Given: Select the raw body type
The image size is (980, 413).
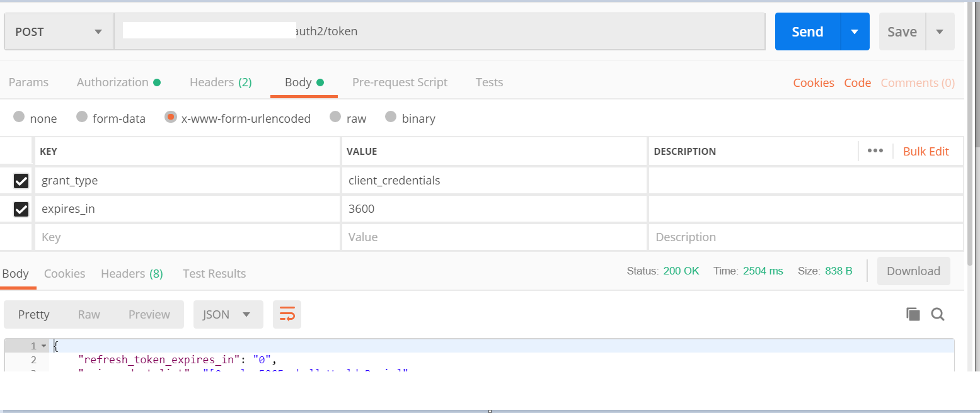Looking at the screenshot, I should tap(335, 118).
